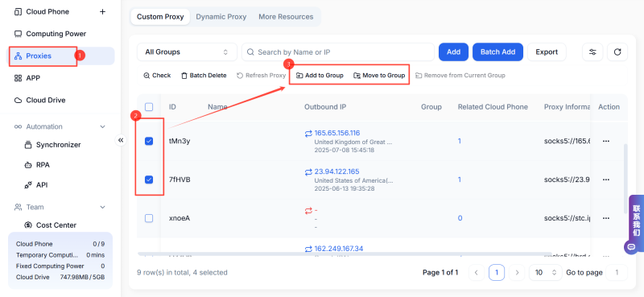The width and height of the screenshot is (644, 297).
Task: Collapse the Team group chevron
Action: pos(103,207)
